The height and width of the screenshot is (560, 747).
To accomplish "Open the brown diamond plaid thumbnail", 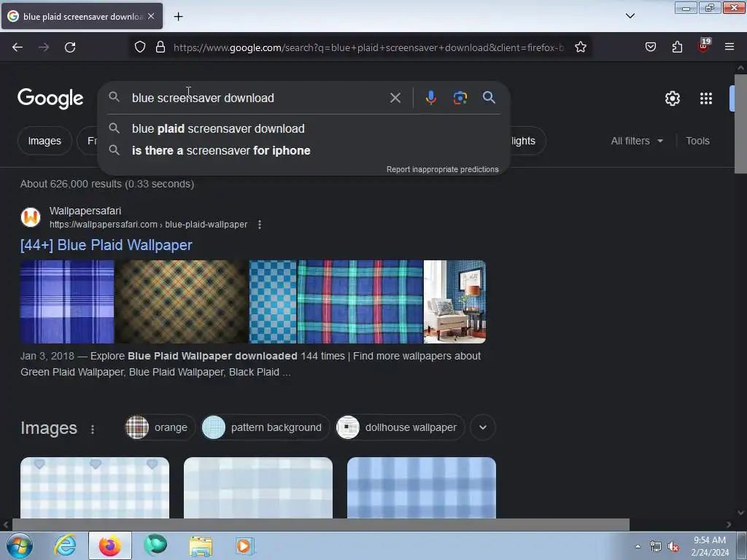I will 182,301.
